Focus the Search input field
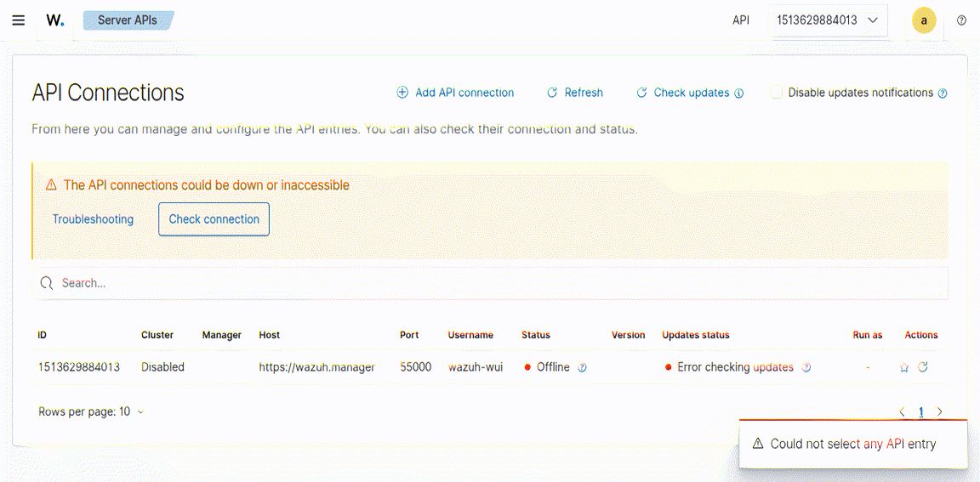980x482 pixels. click(x=490, y=283)
